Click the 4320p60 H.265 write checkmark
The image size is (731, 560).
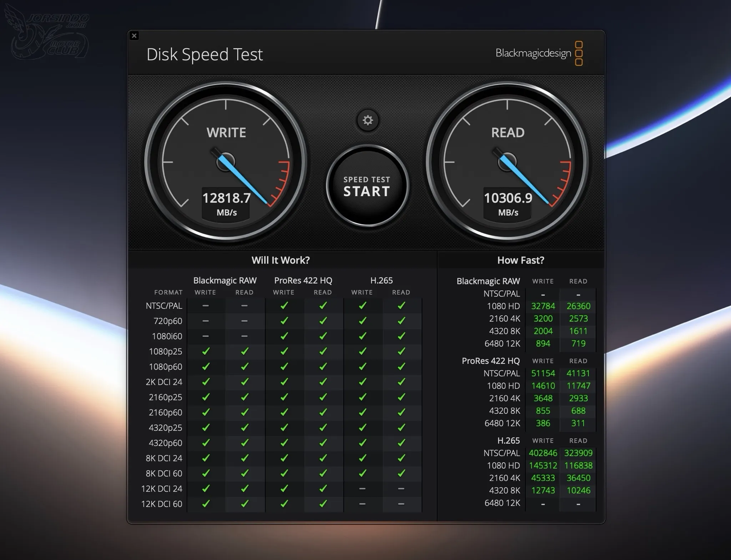coord(363,443)
